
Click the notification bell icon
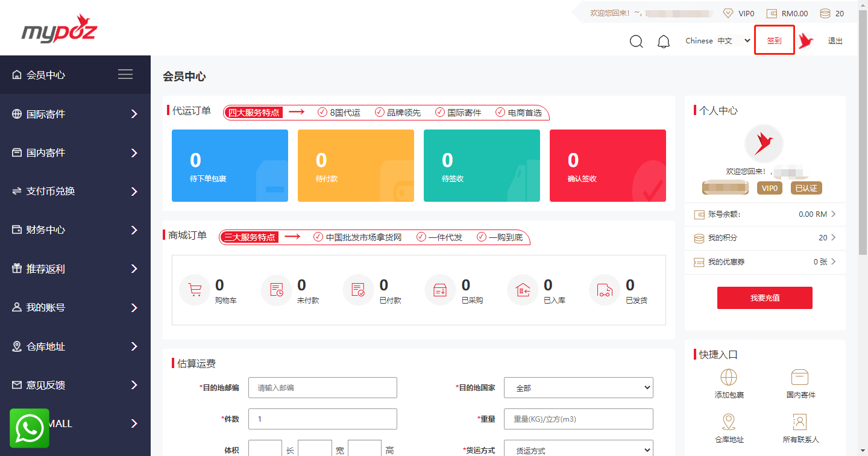click(664, 41)
